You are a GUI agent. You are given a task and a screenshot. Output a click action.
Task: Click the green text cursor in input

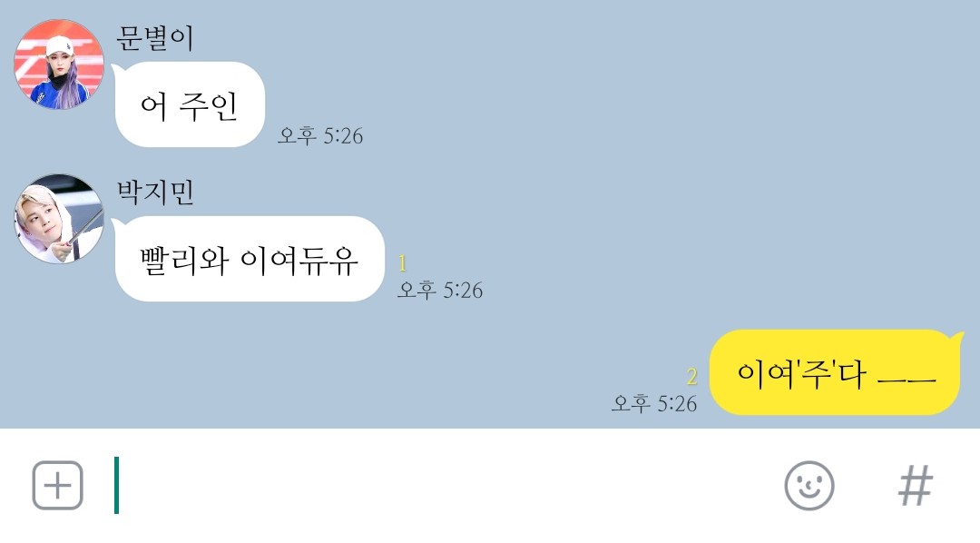[116, 486]
